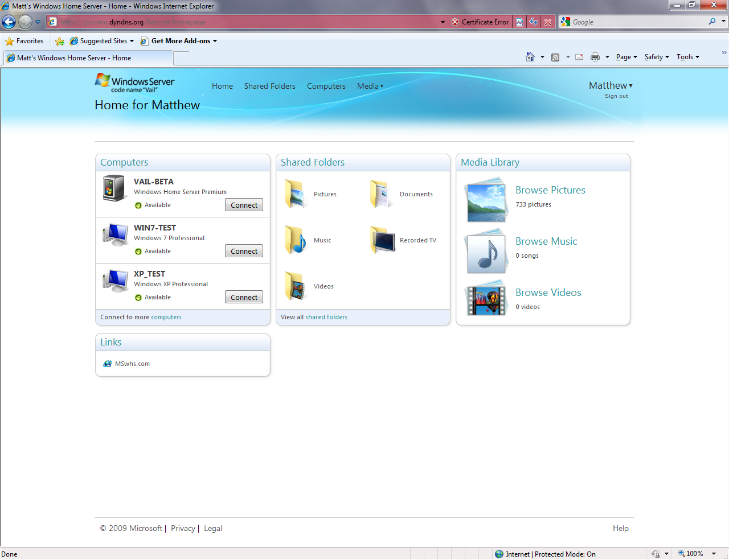729x560 pixels.
Task: Open the Documents shared folder icon
Action: 382,194
